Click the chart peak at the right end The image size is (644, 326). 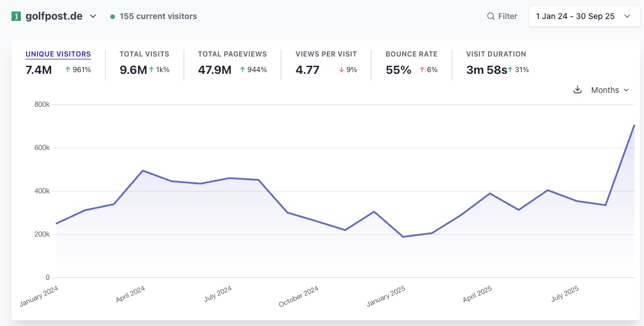pos(634,125)
